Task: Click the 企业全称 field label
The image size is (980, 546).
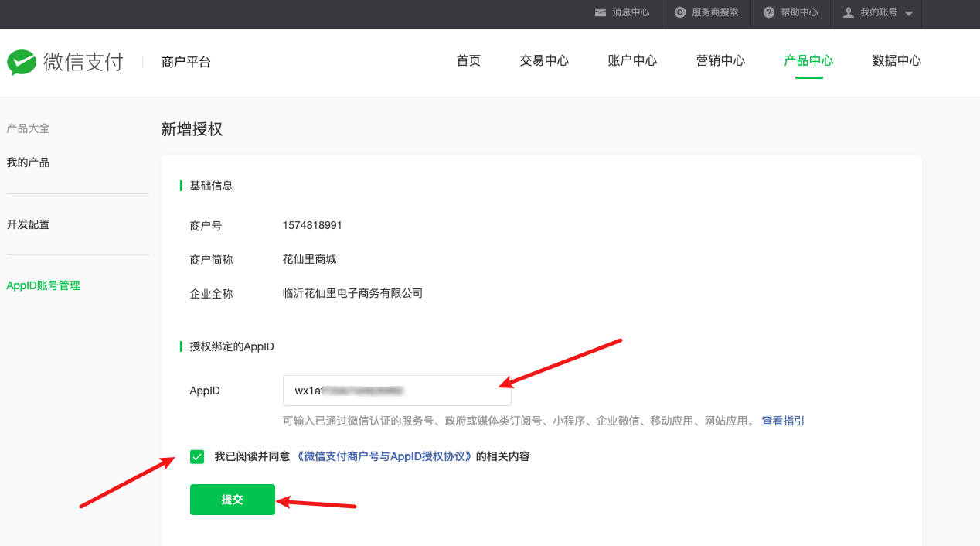Action: click(x=211, y=294)
